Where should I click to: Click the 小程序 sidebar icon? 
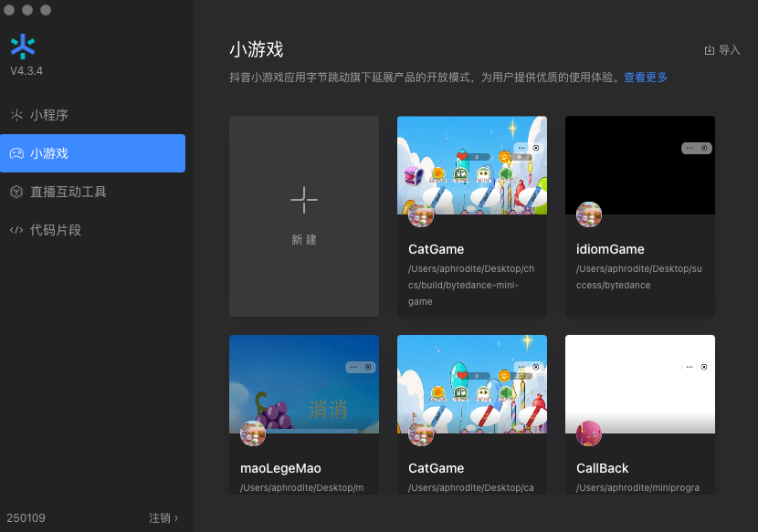click(x=16, y=115)
